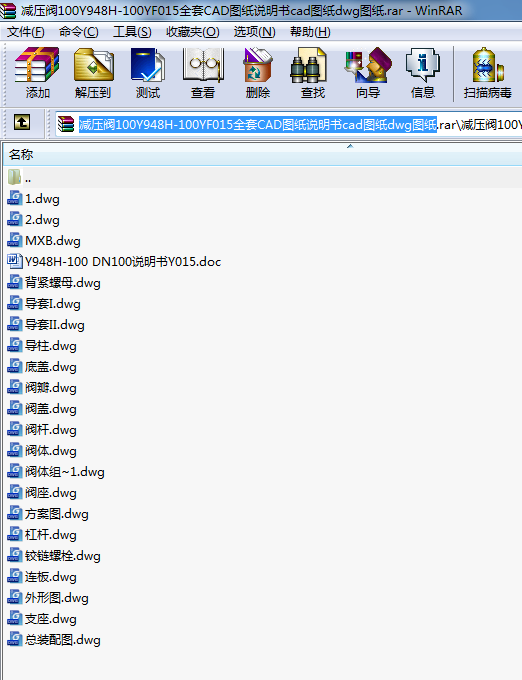
Task: Select 底盖.dwg file icon
Action: (x=15, y=366)
